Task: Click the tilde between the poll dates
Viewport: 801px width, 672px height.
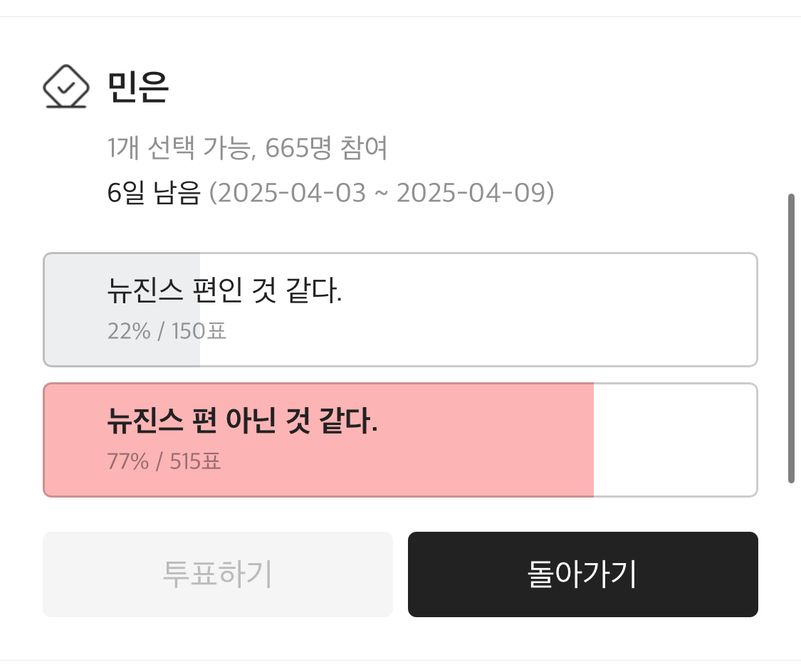Action: (381, 194)
